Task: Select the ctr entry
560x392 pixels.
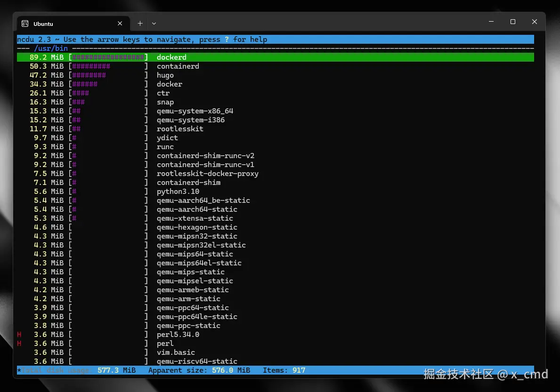Action: click(276, 93)
